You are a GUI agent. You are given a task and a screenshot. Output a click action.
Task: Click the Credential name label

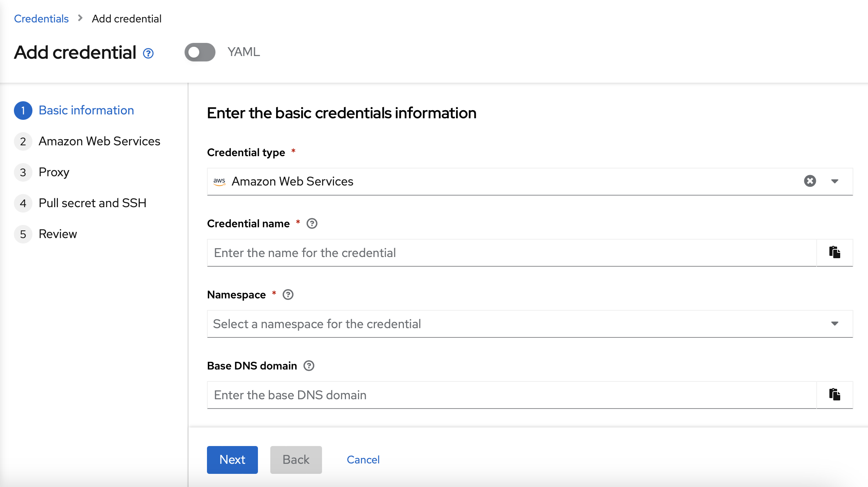click(x=248, y=223)
